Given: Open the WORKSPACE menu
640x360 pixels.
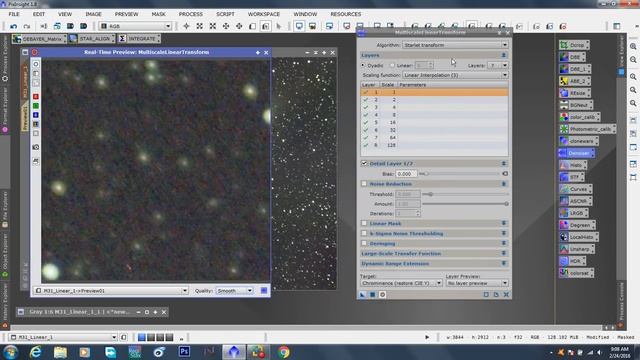Looking at the screenshot, I should coord(264,14).
